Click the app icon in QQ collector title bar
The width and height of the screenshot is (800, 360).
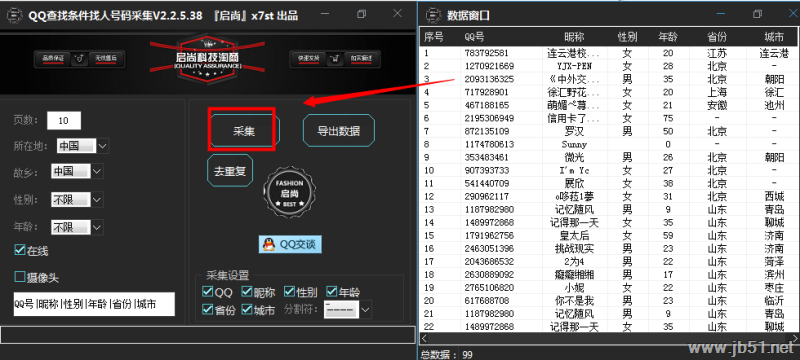[15, 15]
